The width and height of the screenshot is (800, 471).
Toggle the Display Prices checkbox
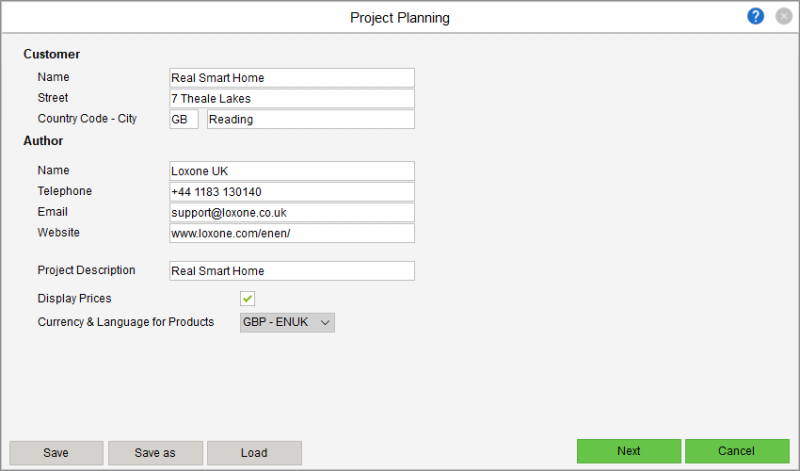(247, 298)
